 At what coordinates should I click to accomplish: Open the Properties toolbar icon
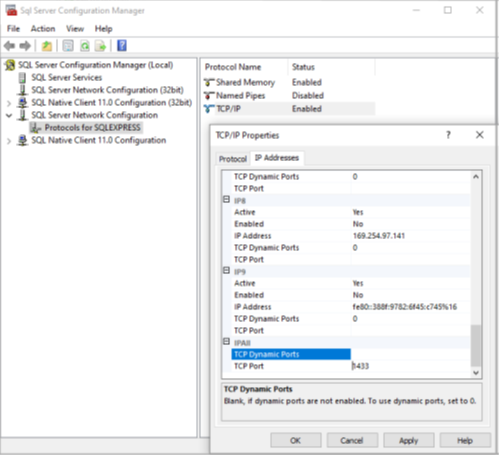click(68, 46)
